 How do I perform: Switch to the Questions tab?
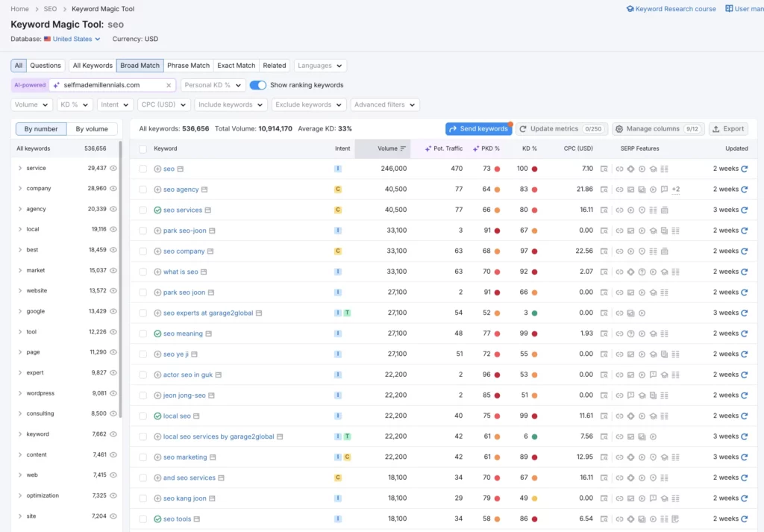click(x=46, y=65)
